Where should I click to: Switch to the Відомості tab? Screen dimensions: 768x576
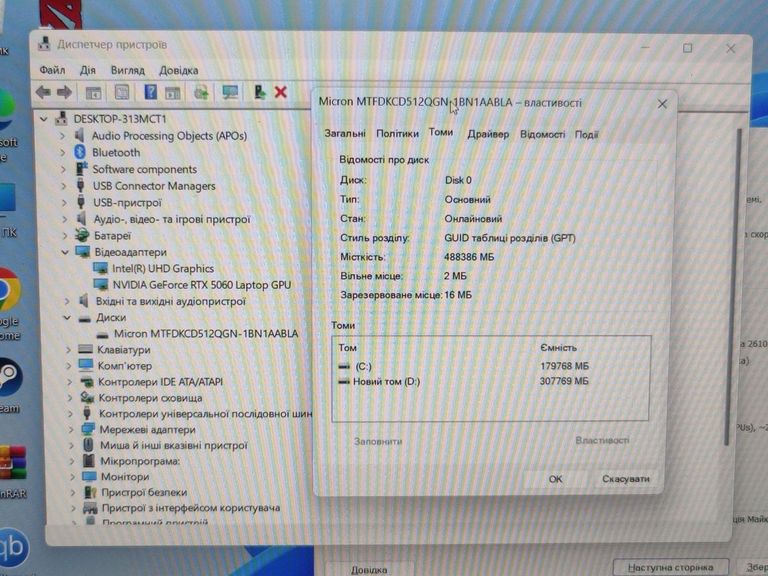542,134
